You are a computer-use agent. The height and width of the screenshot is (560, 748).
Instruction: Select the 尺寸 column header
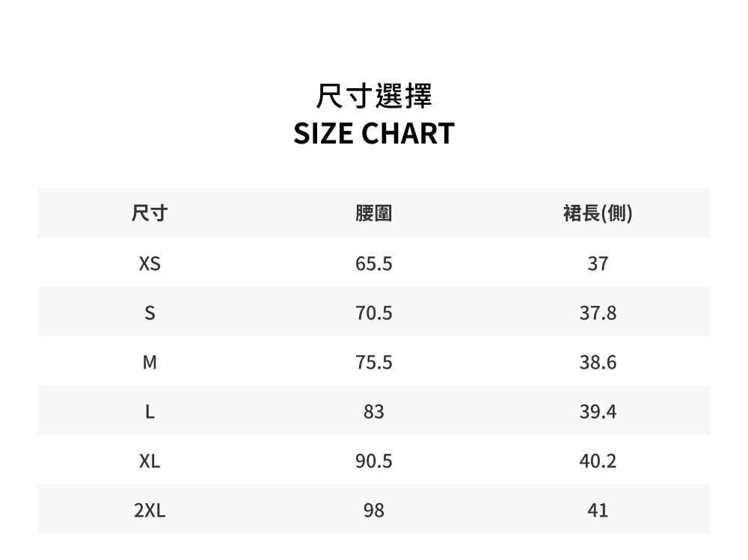pos(150,213)
